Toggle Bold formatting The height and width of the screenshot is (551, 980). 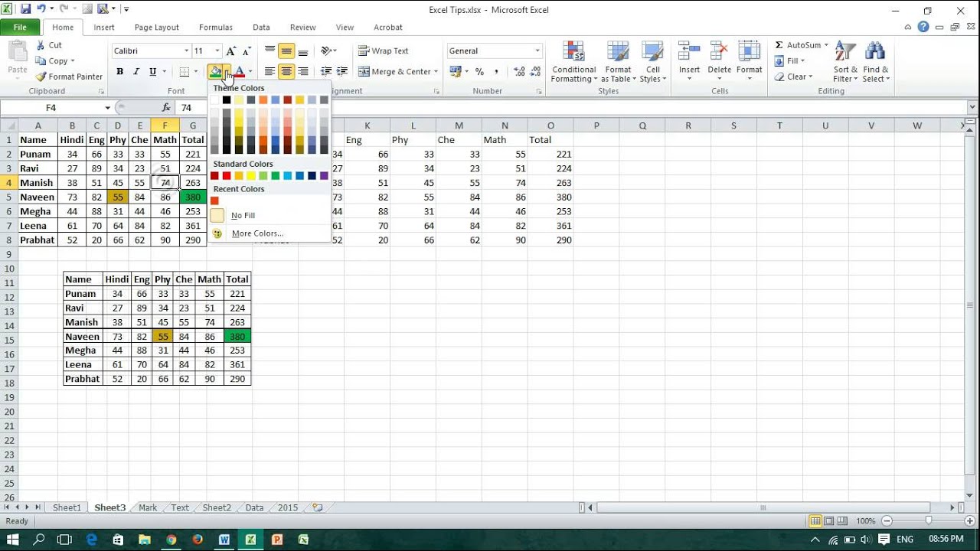[x=119, y=72]
